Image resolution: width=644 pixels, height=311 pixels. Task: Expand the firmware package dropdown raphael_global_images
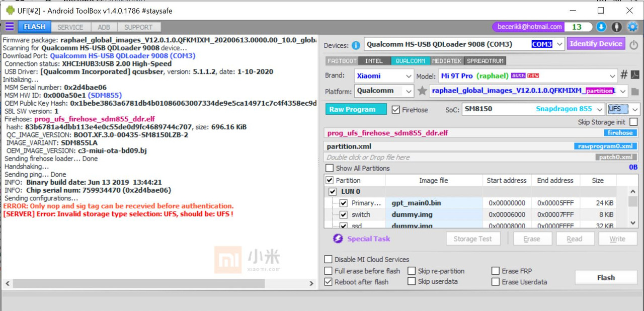(624, 91)
